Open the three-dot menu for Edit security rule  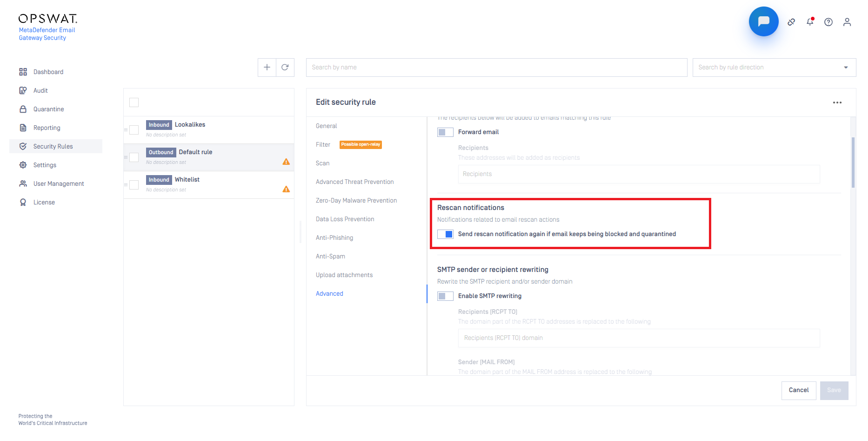(x=837, y=102)
